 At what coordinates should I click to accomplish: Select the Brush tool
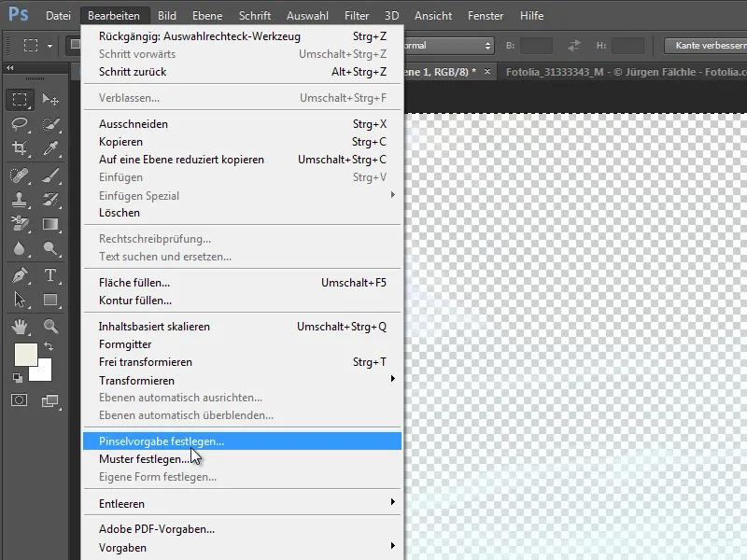click(x=50, y=175)
